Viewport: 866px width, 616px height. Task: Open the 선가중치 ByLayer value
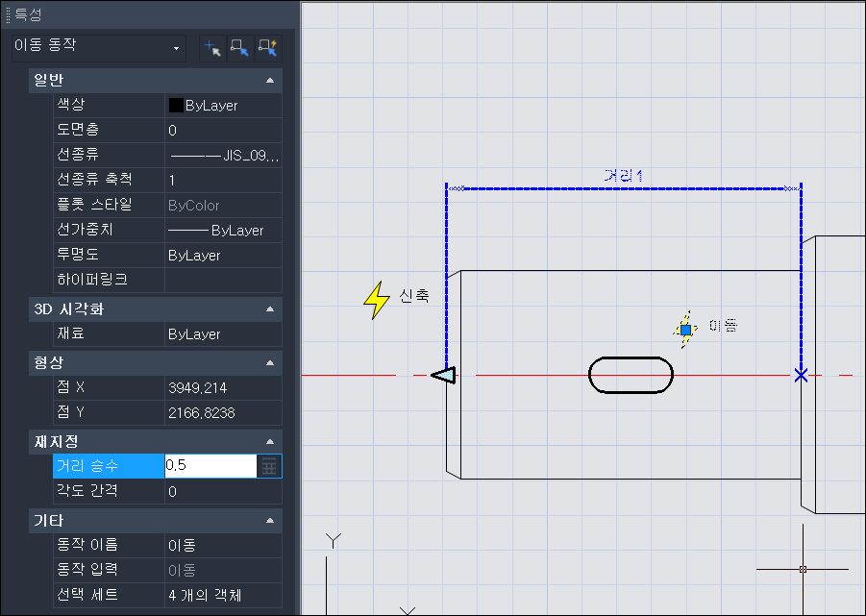pyautogui.click(x=223, y=231)
